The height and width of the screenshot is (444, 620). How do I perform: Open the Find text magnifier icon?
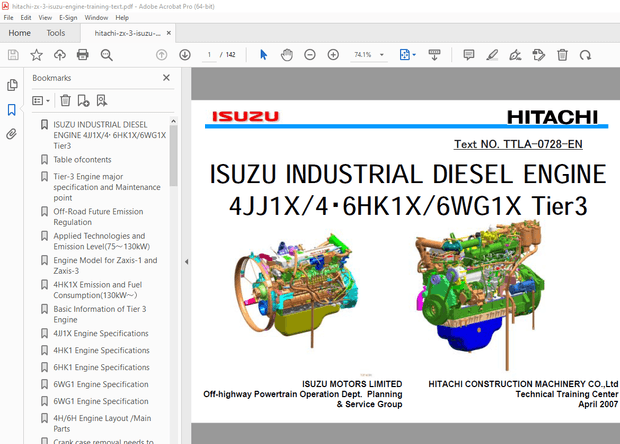click(106, 55)
